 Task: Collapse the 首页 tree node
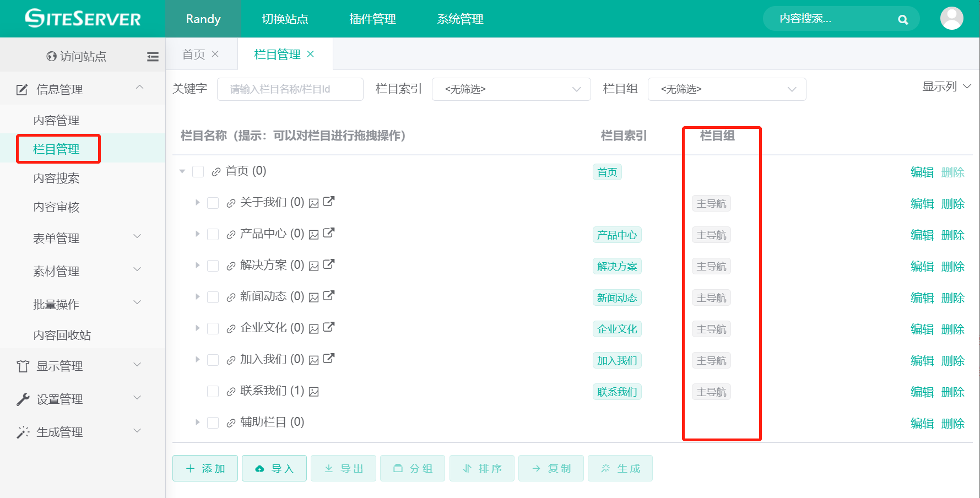tap(182, 171)
